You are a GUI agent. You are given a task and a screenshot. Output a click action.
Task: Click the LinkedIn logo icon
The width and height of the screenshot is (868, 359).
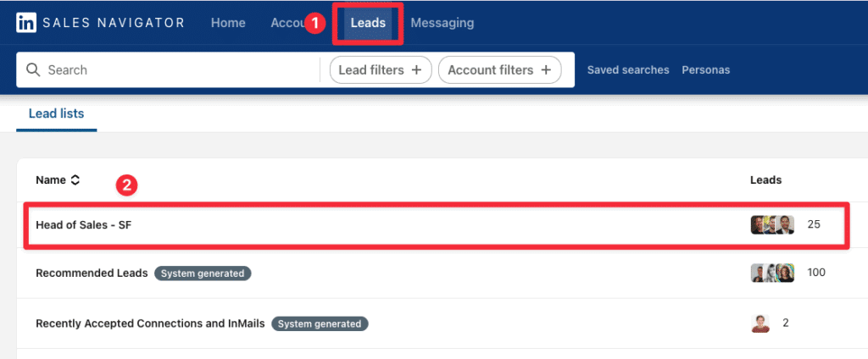(x=26, y=23)
